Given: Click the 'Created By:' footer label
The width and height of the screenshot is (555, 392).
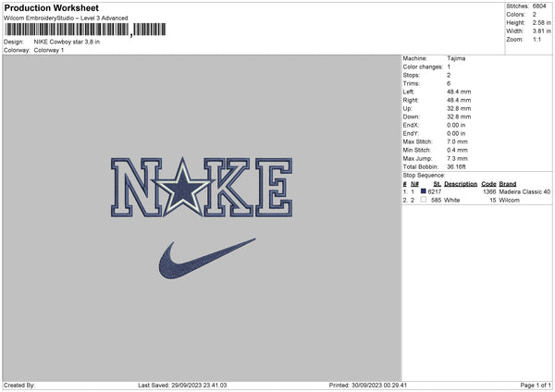Looking at the screenshot, I should [x=19, y=386].
